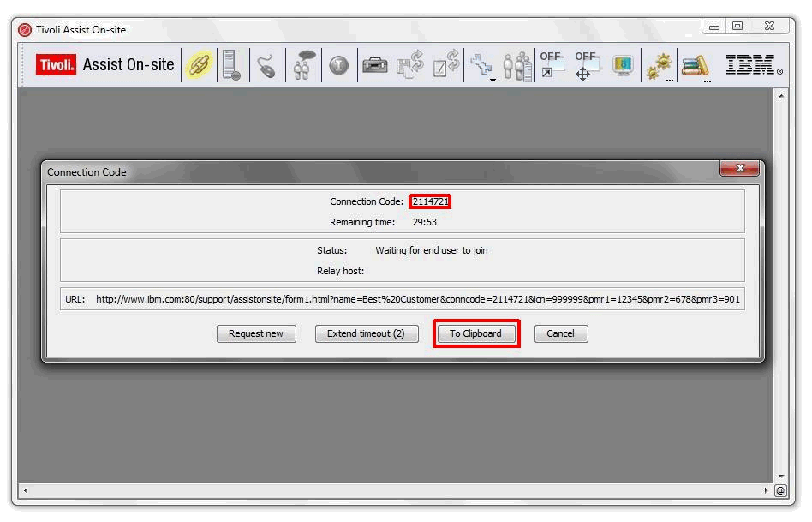Viewport: 812px width, 522px height.
Task: Click the round gray information icon
Action: pos(339,66)
